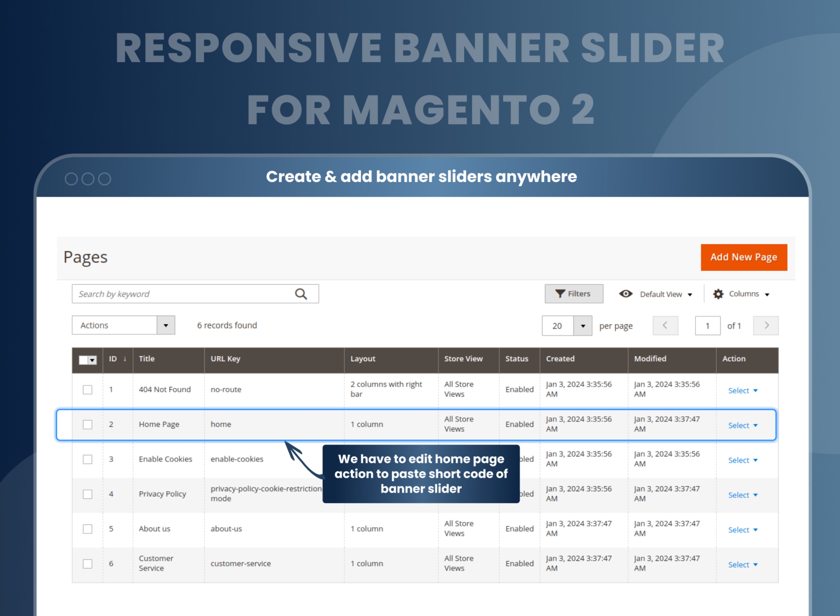Open Select action for Home Page
Viewport: 840px width, 616px height.
[743, 425]
